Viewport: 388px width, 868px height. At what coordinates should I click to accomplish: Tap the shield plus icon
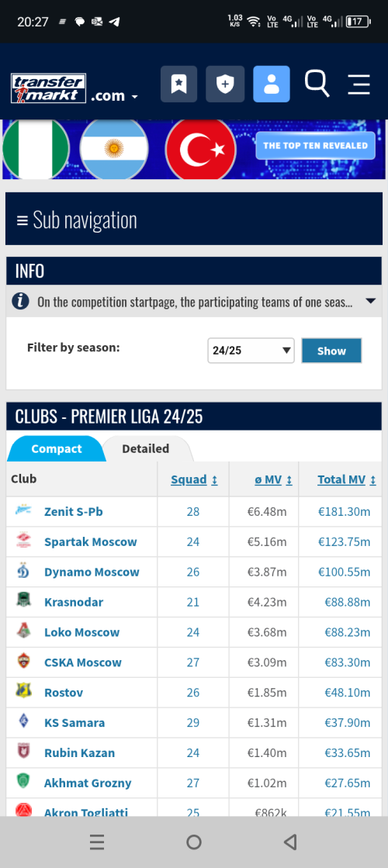[225, 84]
